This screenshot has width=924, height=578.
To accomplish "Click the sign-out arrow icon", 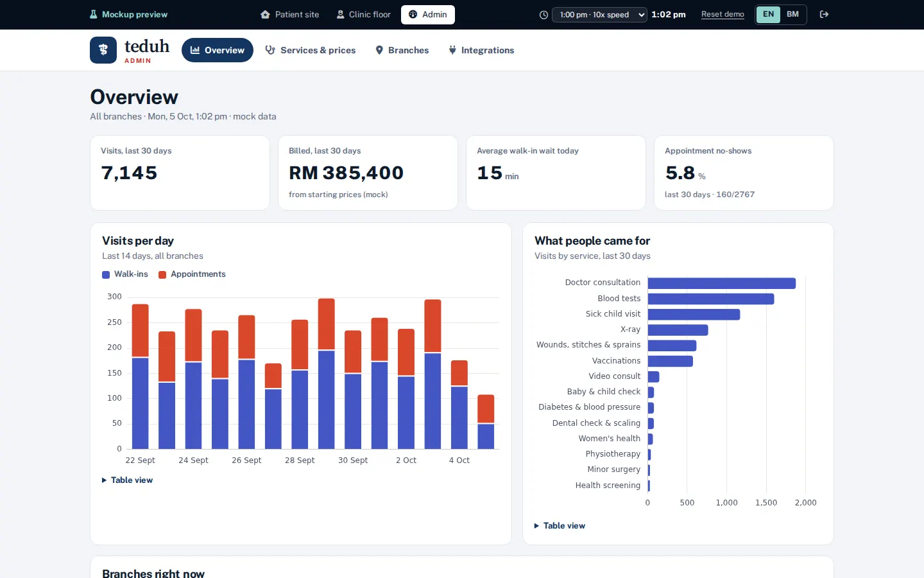I will pos(825,14).
